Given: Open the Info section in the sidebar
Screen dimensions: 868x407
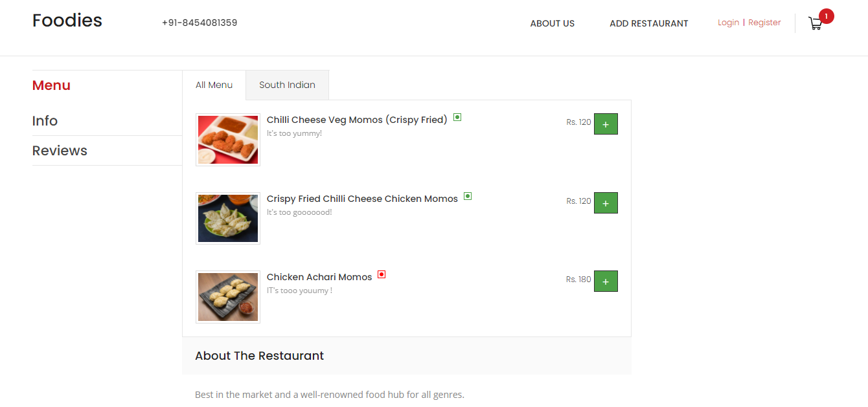Looking at the screenshot, I should pos(45,121).
